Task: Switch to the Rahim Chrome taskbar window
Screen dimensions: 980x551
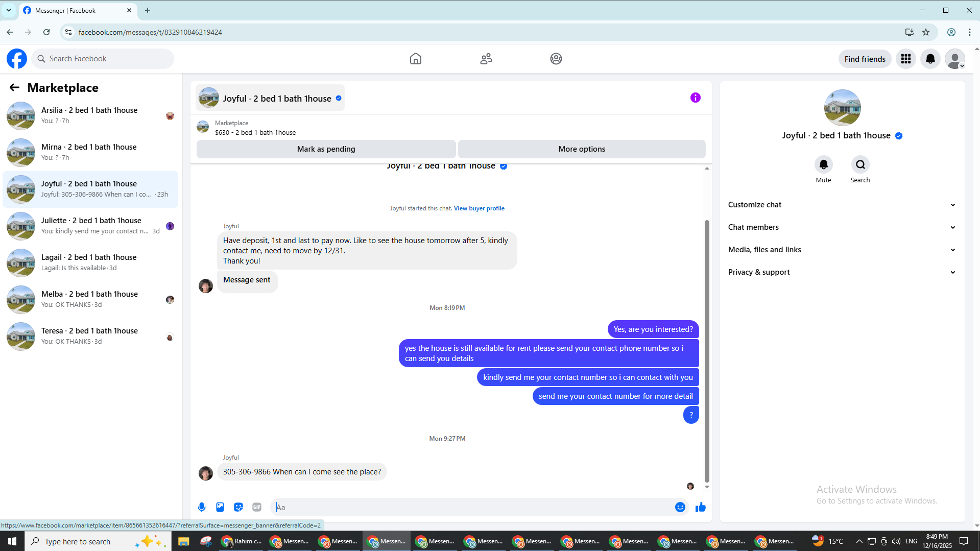Action: 242,541
